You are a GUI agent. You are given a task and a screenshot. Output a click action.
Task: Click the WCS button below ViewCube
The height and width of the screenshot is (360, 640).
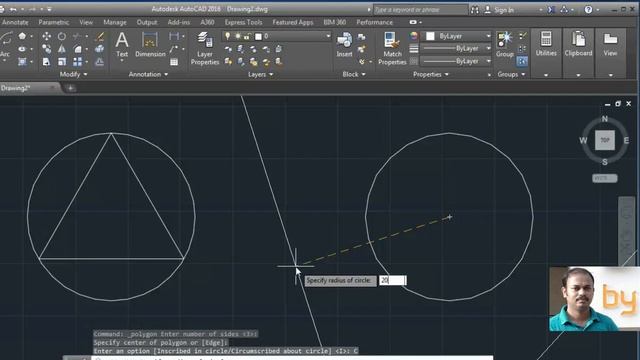click(604, 178)
